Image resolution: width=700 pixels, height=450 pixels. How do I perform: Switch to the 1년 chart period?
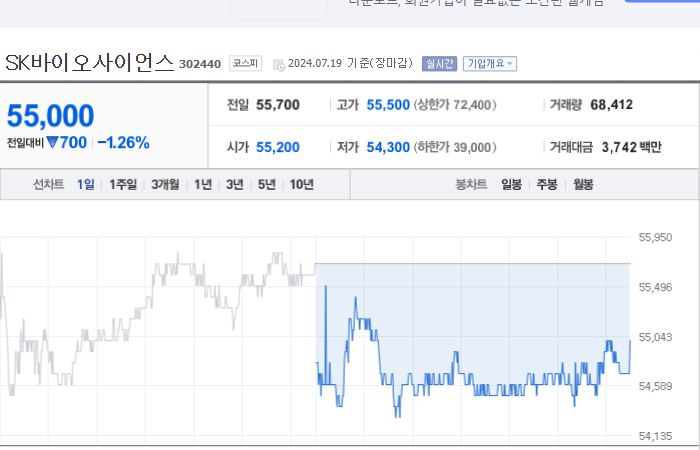click(x=203, y=184)
